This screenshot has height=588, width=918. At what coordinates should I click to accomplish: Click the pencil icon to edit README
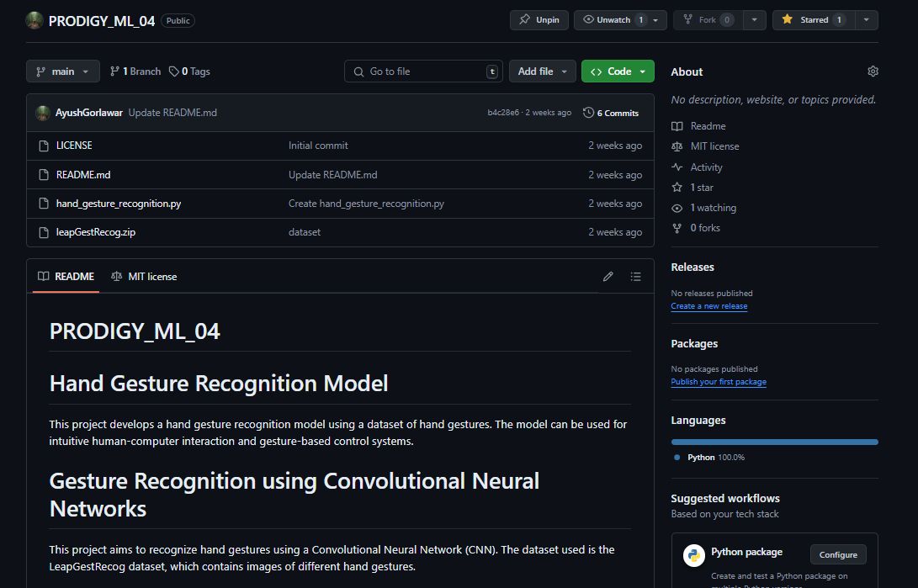(608, 277)
